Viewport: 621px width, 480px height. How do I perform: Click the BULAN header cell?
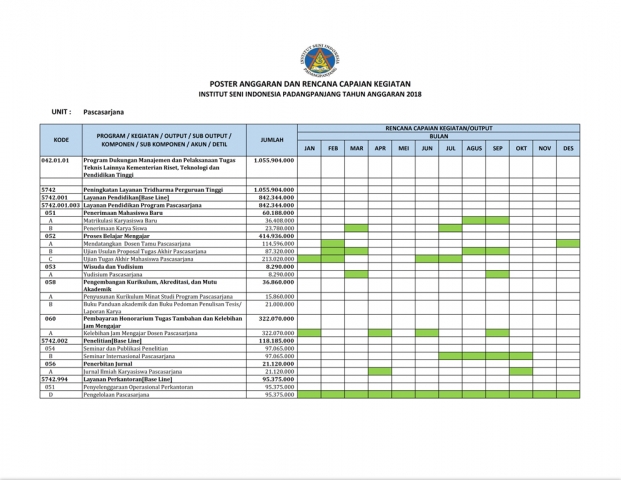(x=439, y=136)
